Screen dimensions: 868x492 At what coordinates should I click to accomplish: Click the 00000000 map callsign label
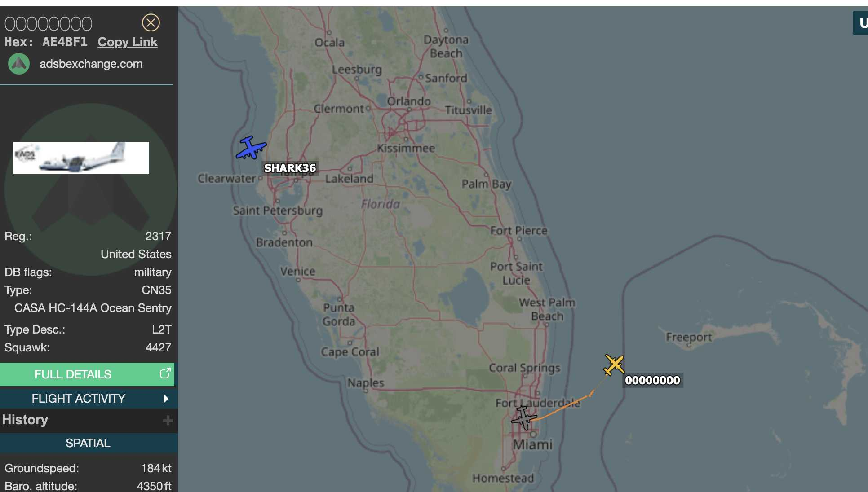[x=653, y=380]
